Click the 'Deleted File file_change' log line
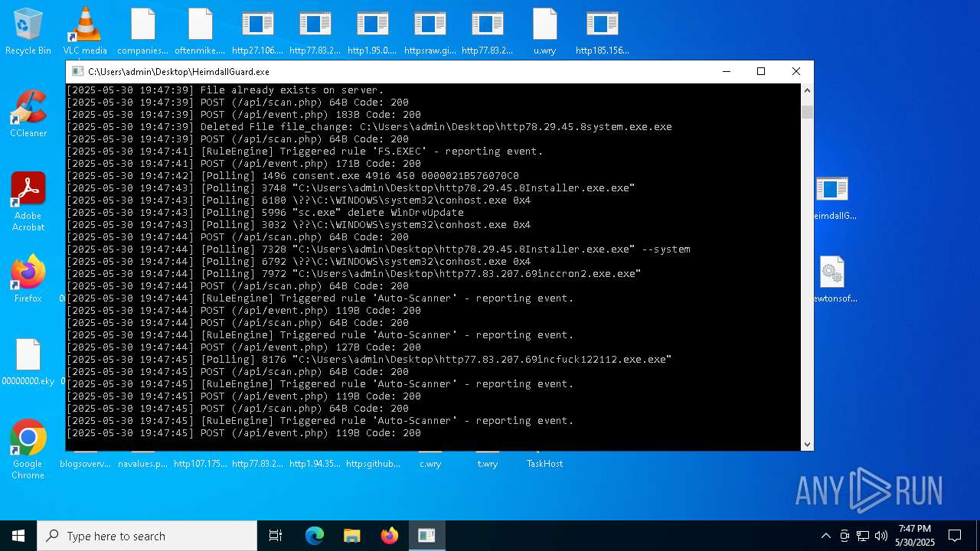 coord(369,127)
